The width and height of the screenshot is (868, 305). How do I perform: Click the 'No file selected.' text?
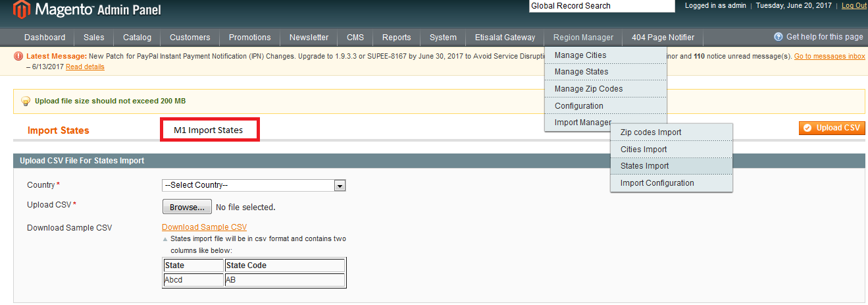coord(245,208)
